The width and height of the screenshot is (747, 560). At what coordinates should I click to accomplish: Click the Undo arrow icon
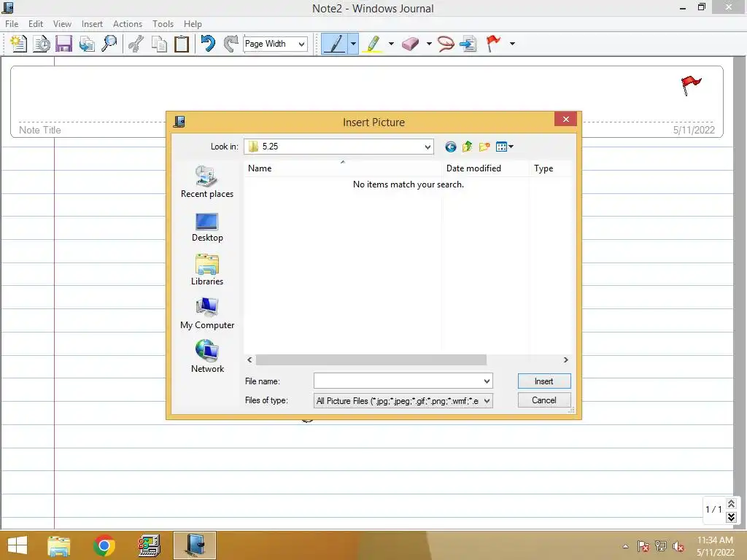208,44
